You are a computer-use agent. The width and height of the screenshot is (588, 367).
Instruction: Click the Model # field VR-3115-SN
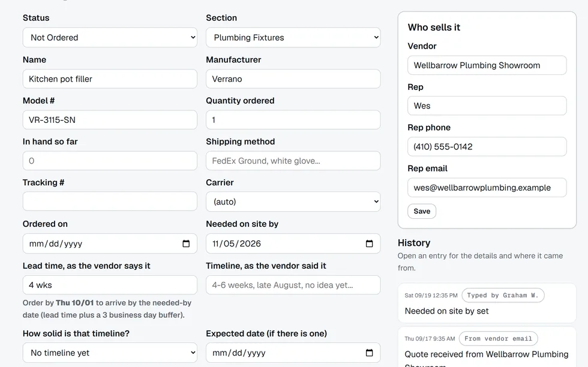pyautogui.click(x=110, y=120)
